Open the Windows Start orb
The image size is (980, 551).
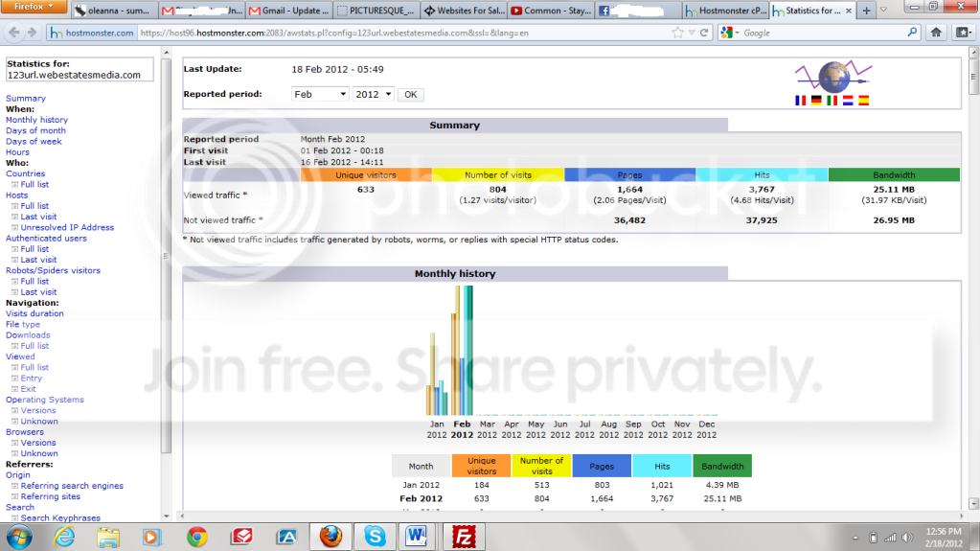click(19, 537)
